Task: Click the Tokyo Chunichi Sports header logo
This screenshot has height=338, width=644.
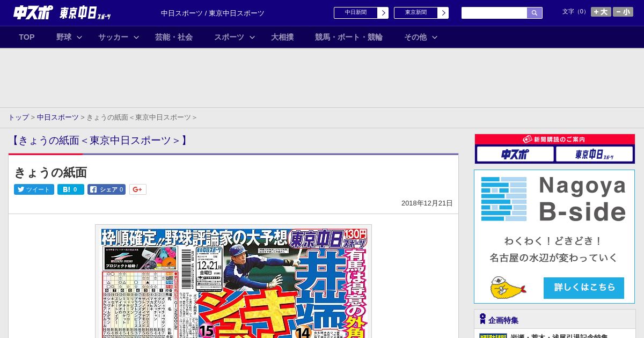Action: [85, 12]
